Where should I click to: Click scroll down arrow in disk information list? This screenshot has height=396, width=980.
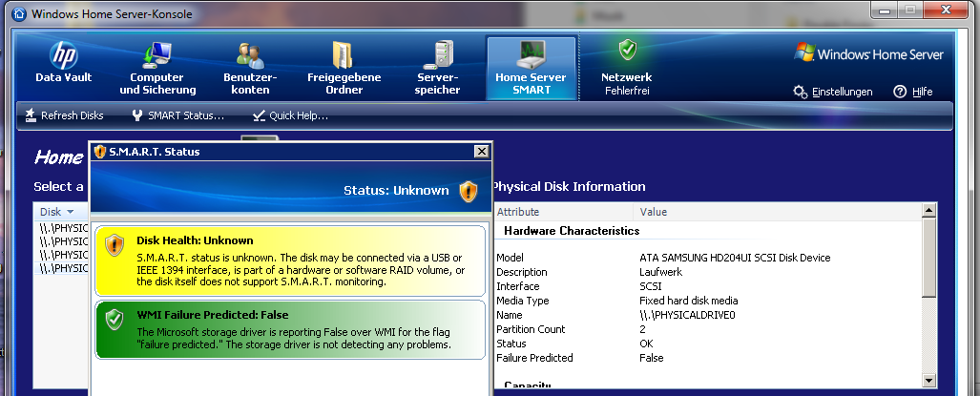[x=928, y=380]
